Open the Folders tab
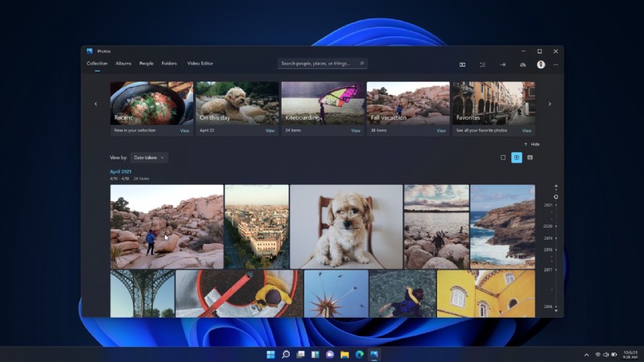 click(x=169, y=64)
